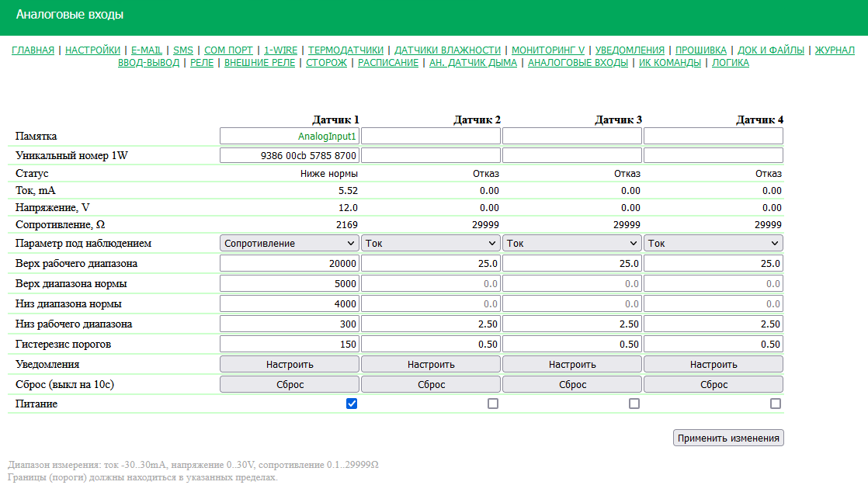The height and width of the screenshot is (492, 868).
Task: Click Сброс button for Датчик 3
Action: click(572, 384)
